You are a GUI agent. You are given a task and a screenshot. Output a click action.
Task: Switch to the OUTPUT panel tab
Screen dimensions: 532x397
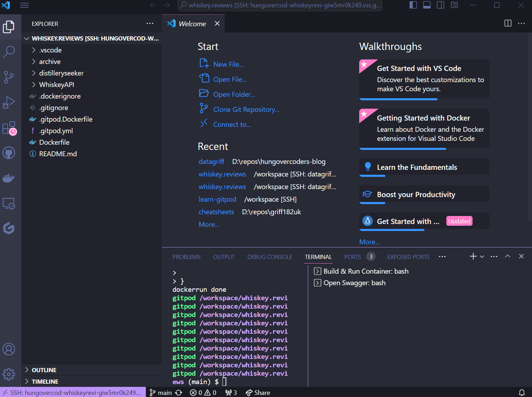point(224,257)
